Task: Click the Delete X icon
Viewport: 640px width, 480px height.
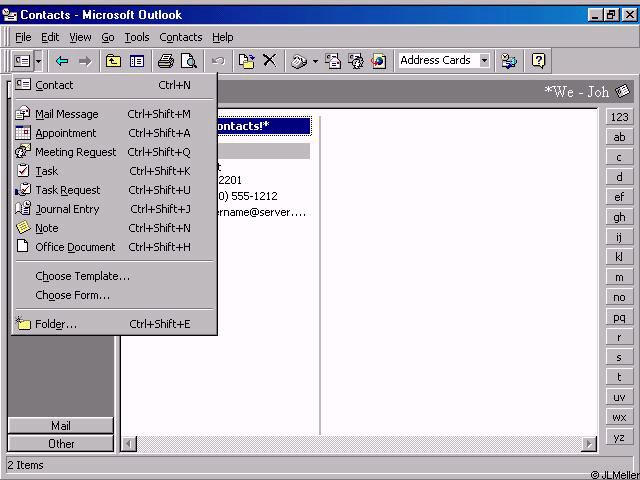Action: point(269,60)
